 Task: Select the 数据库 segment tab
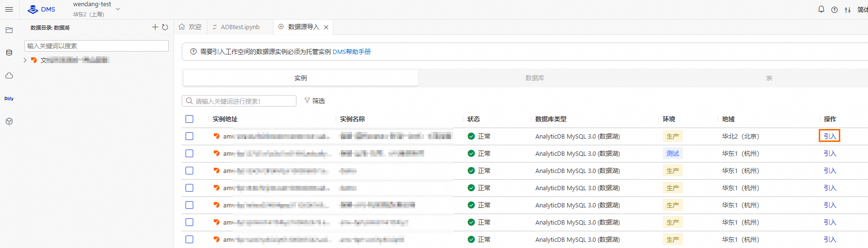(535, 78)
